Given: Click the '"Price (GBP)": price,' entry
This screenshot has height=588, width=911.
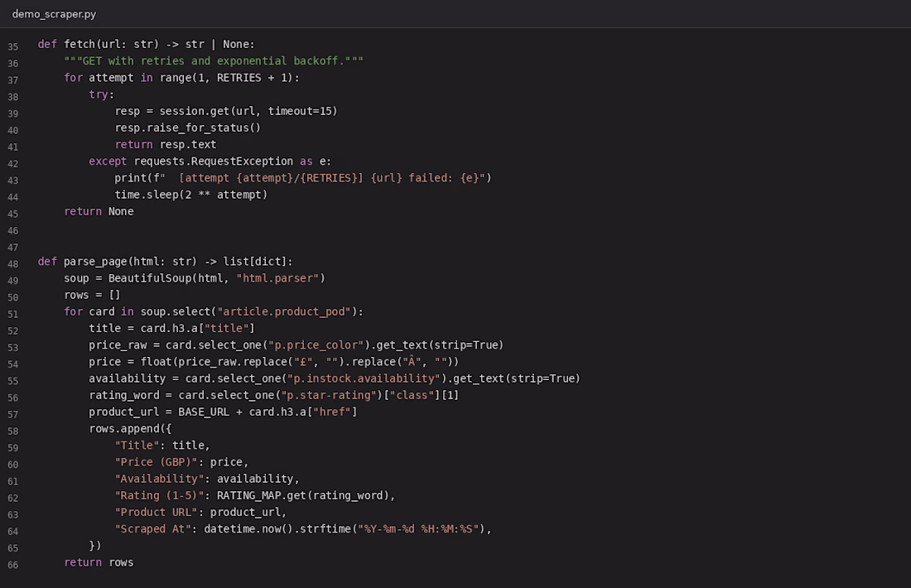Looking at the screenshot, I should click(181, 462).
